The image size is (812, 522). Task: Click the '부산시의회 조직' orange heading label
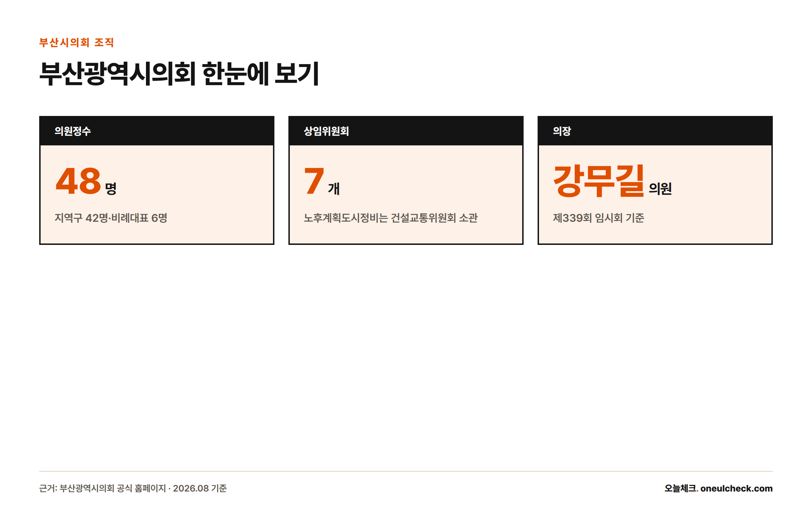click(76, 42)
